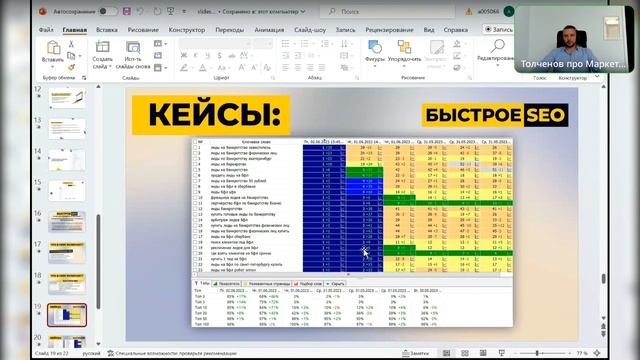Open the Файл menu

point(46,30)
